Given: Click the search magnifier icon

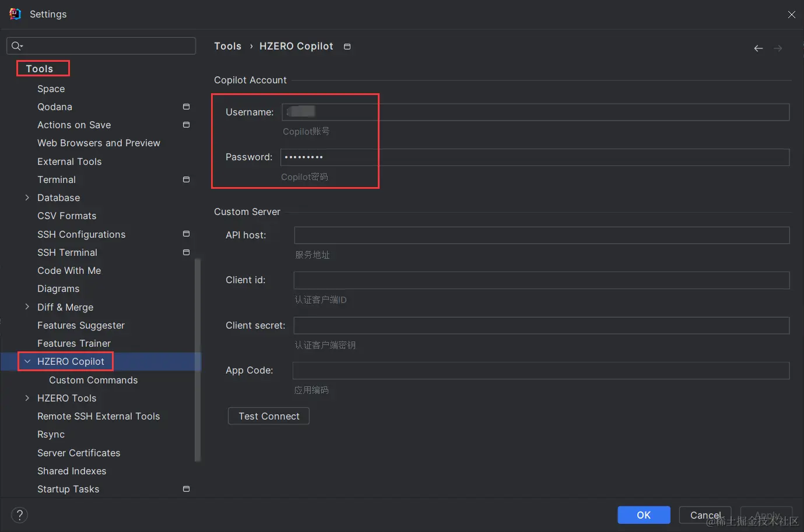Looking at the screenshot, I should 16,46.
